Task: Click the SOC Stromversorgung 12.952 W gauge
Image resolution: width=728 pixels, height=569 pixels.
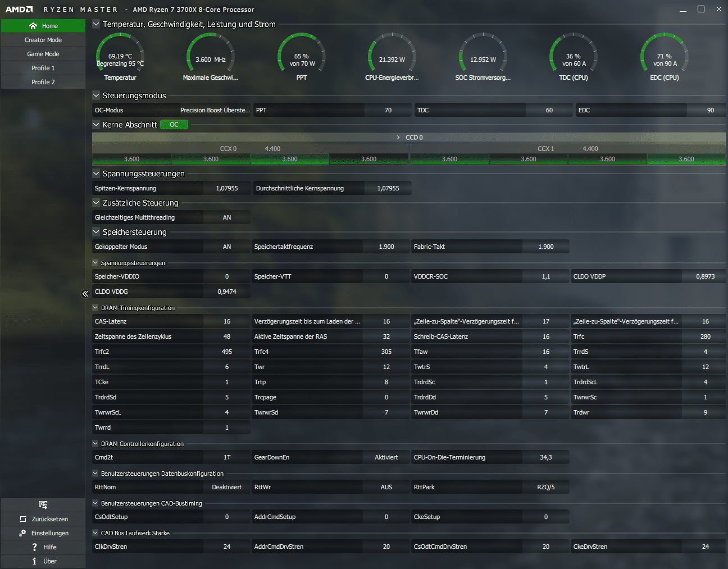Action: (483, 56)
